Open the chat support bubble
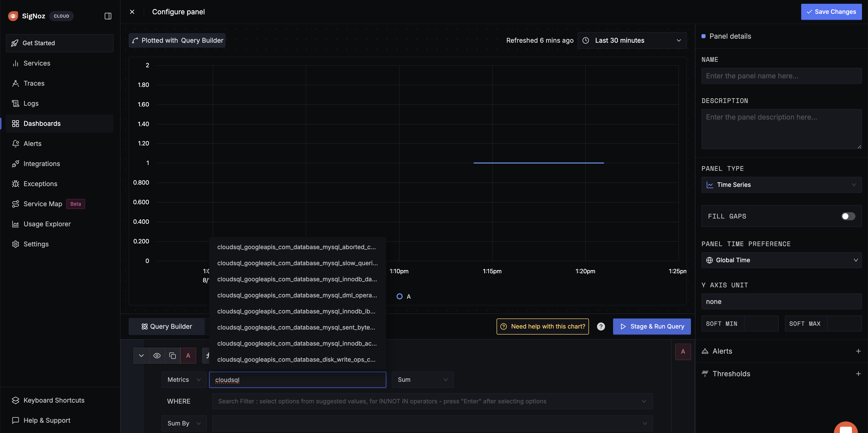The image size is (868, 433). point(846,427)
